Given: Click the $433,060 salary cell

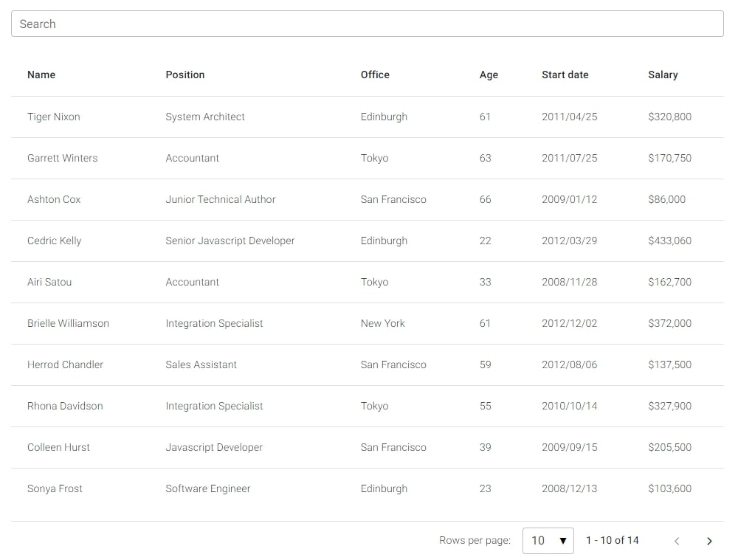Looking at the screenshot, I should [x=670, y=241].
